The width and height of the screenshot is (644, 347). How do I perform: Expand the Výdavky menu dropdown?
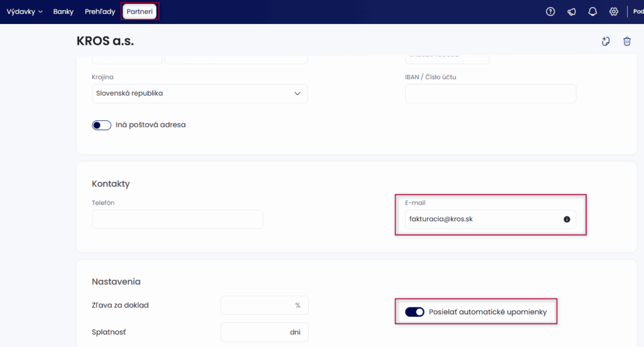coord(25,11)
